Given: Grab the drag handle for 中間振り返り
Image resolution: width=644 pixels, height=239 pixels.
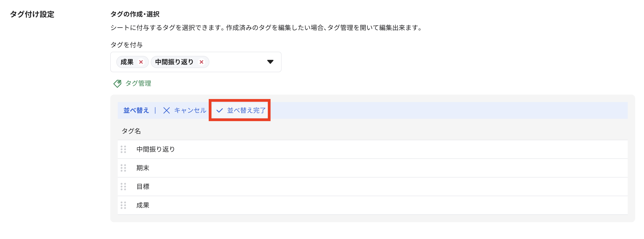Looking at the screenshot, I should pyautogui.click(x=123, y=149).
